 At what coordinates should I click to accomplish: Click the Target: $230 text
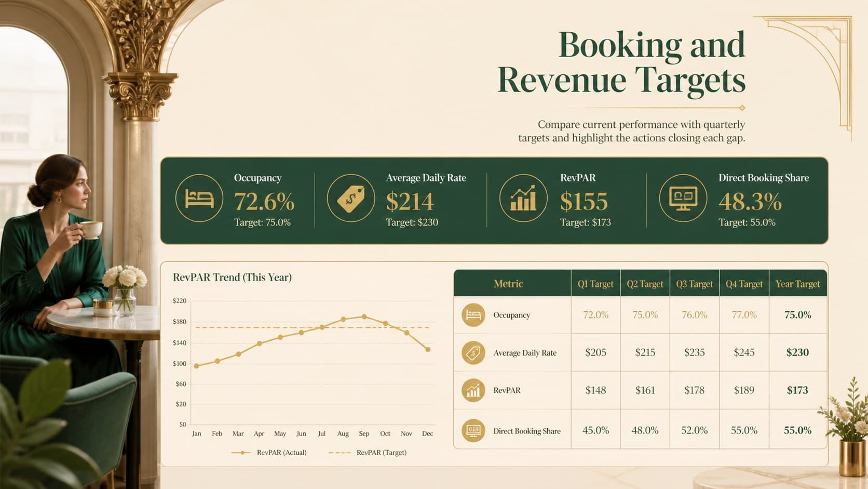coord(412,222)
